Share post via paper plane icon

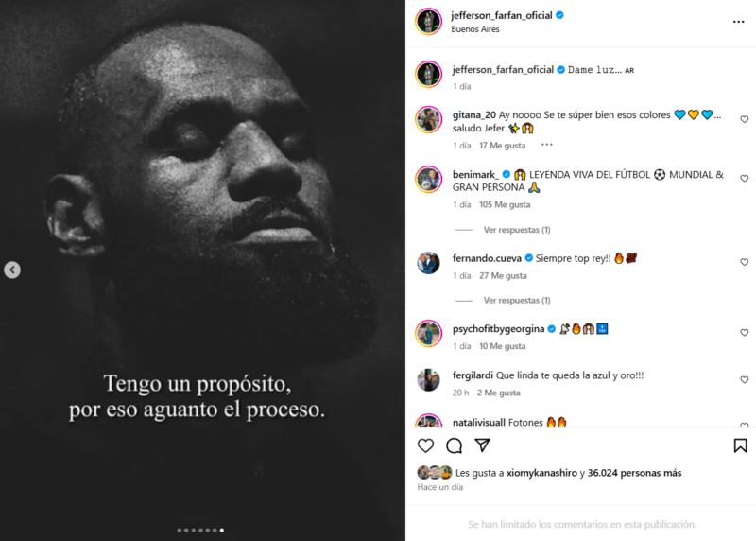click(482, 445)
